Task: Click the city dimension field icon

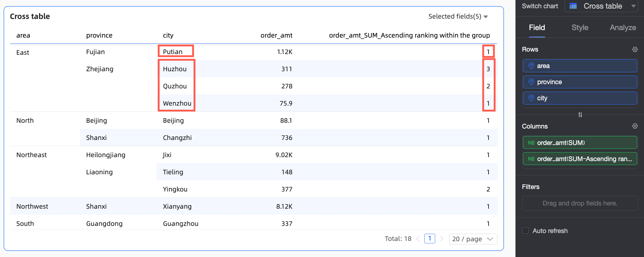Action: point(531,98)
